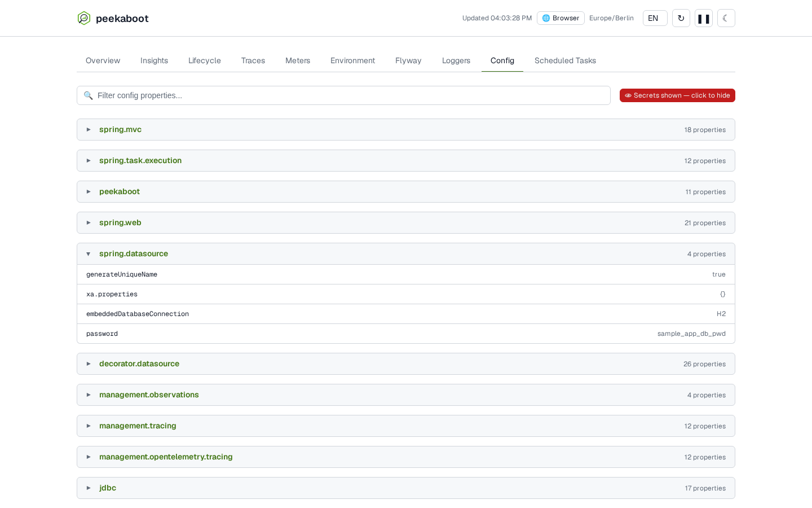The width and height of the screenshot is (812, 508).
Task: Switch to the Insights tab
Action: point(154,60)
